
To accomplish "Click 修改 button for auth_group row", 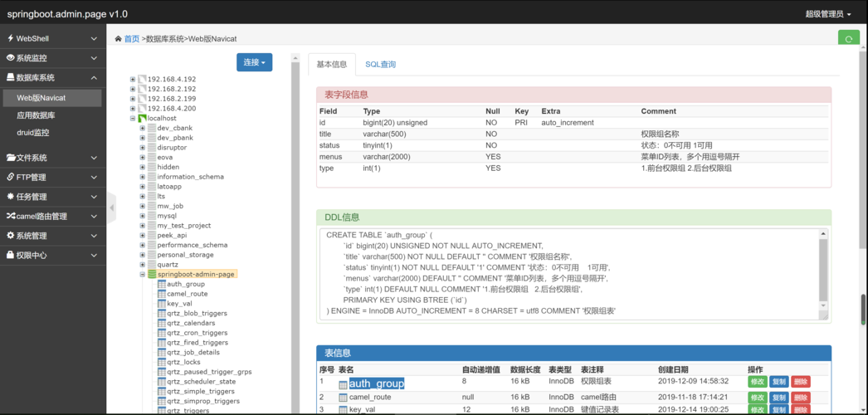I will [758, 382].
